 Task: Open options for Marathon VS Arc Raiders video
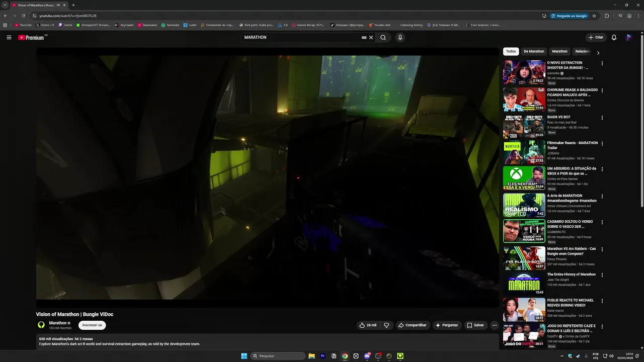click(602, 249)
